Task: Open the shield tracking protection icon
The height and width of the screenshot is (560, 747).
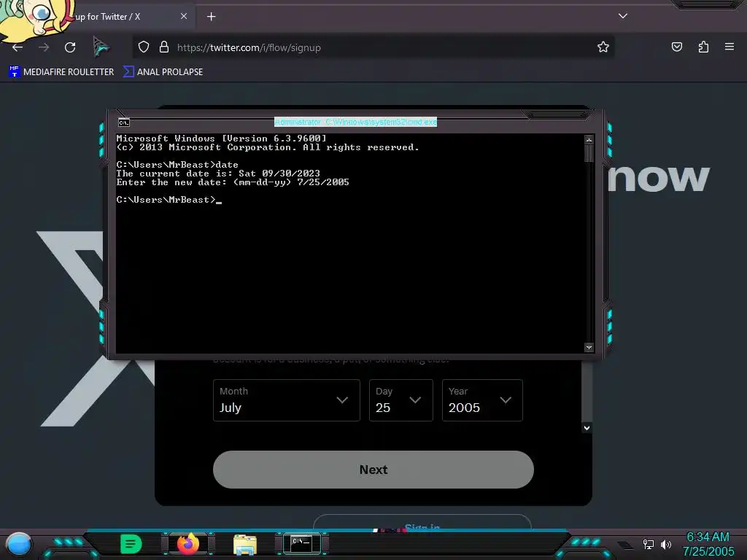Action: [144, 47]
